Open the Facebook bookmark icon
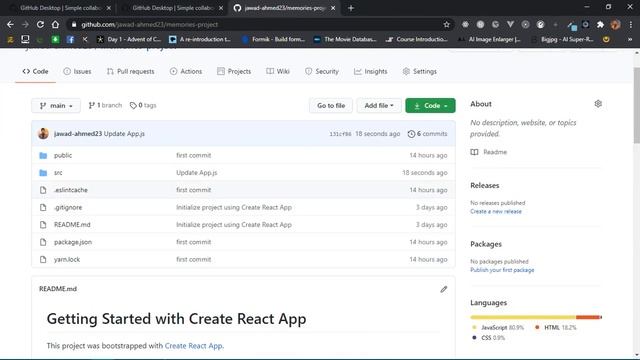Image resolution: width=640 pixels, height=360 pixels. (70, 39)
